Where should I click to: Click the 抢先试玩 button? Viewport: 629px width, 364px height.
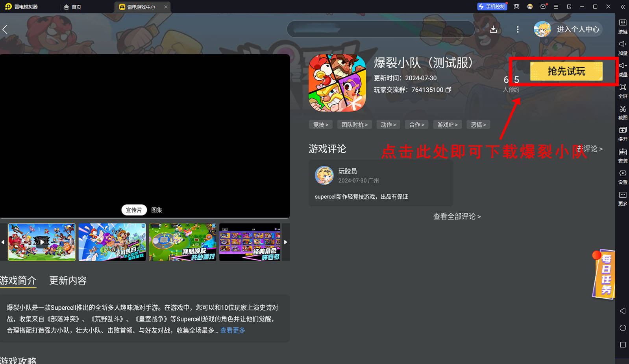pos(566,71)
